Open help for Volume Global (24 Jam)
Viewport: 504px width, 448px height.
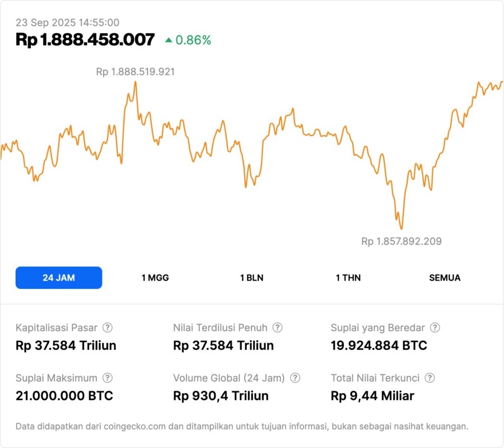click(295, 378)
